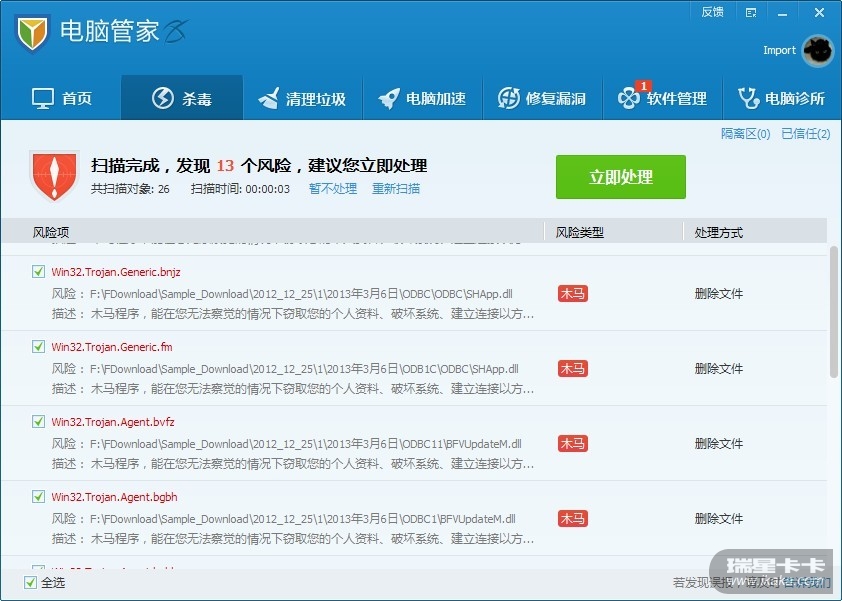Click the 木马 tag for Agent.bvfz
The height and width of the screenshot is (601, 842).
tap(572, 444)
